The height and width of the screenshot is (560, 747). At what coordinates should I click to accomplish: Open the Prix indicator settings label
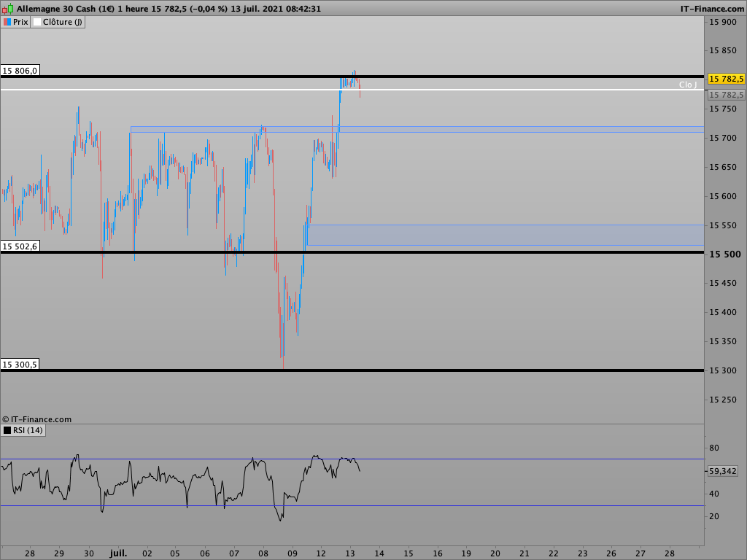point(20,22)
